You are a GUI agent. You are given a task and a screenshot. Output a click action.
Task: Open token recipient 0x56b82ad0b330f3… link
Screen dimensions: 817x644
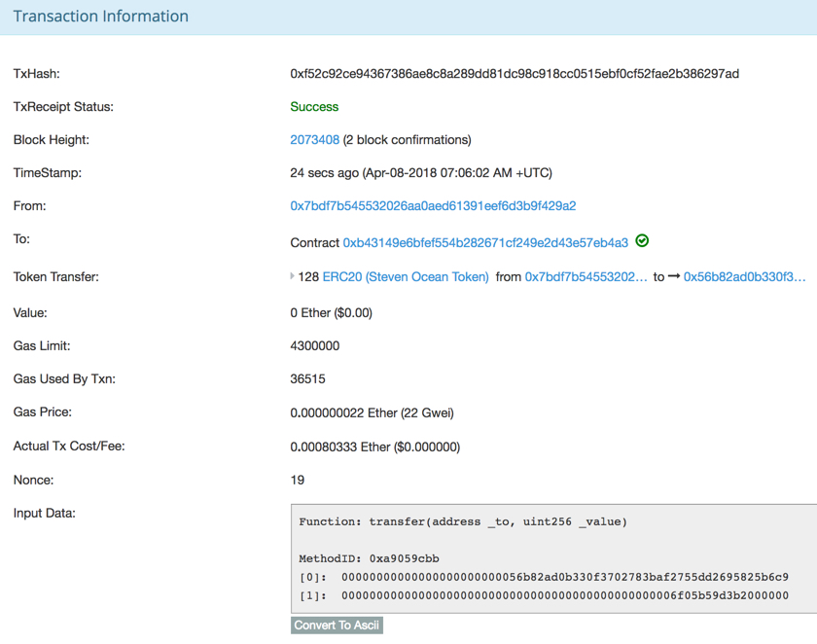click(x=744, y=277)
